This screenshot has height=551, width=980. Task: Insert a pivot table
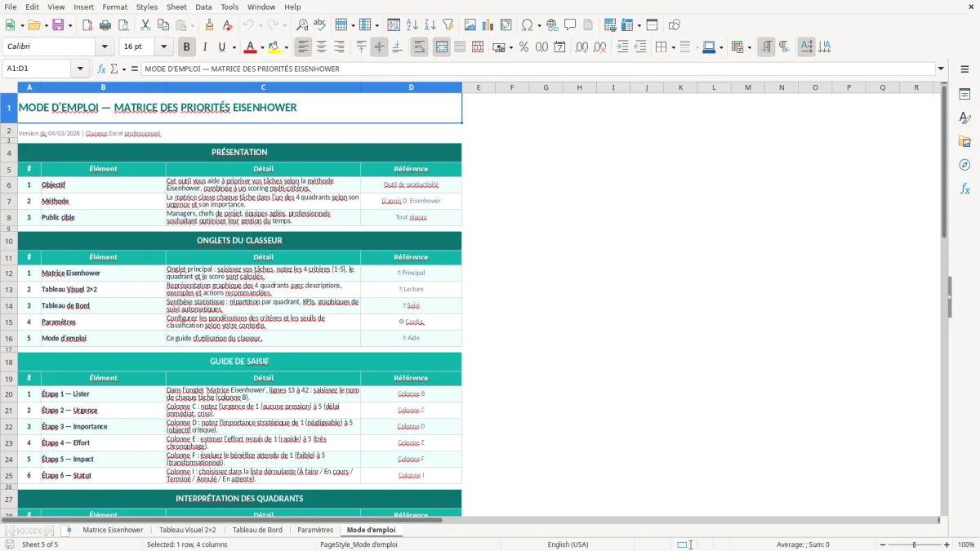pyautogui.click(x=506, y=25)
